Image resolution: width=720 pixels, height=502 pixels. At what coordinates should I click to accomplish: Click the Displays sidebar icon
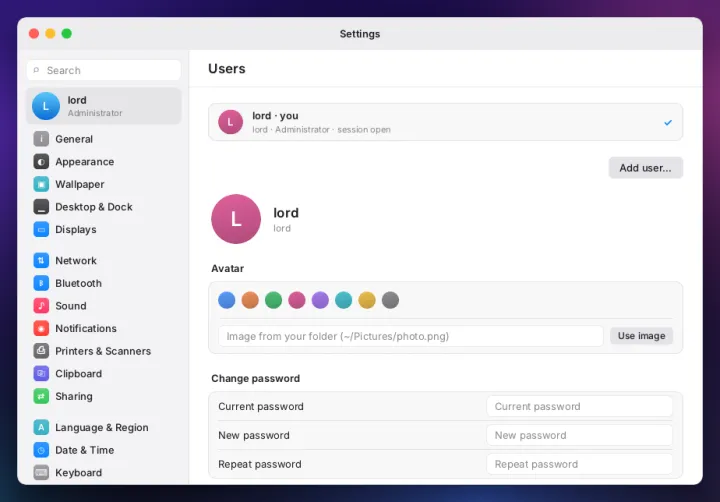tap(41, 229)
